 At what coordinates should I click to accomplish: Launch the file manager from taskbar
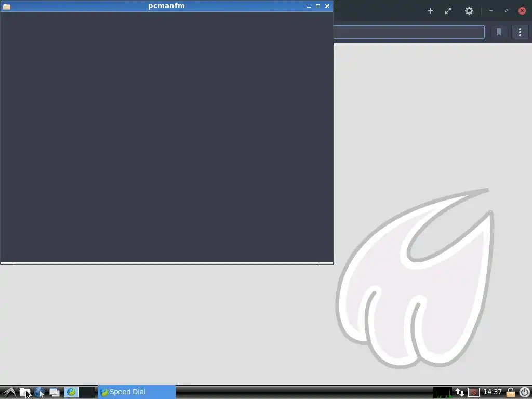(25, 392)
